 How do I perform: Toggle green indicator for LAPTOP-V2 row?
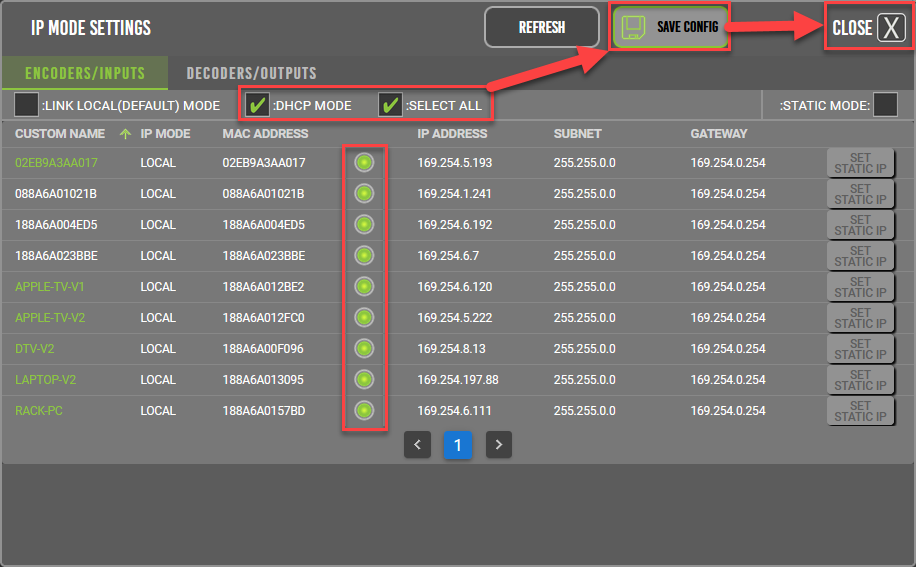click(364, 380)
